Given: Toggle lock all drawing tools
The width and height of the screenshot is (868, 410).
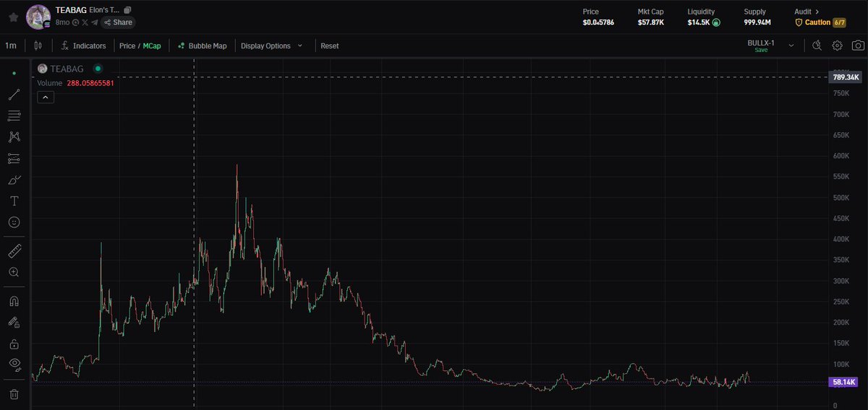Looking at the screenshot, I should [x=14, y=343].
